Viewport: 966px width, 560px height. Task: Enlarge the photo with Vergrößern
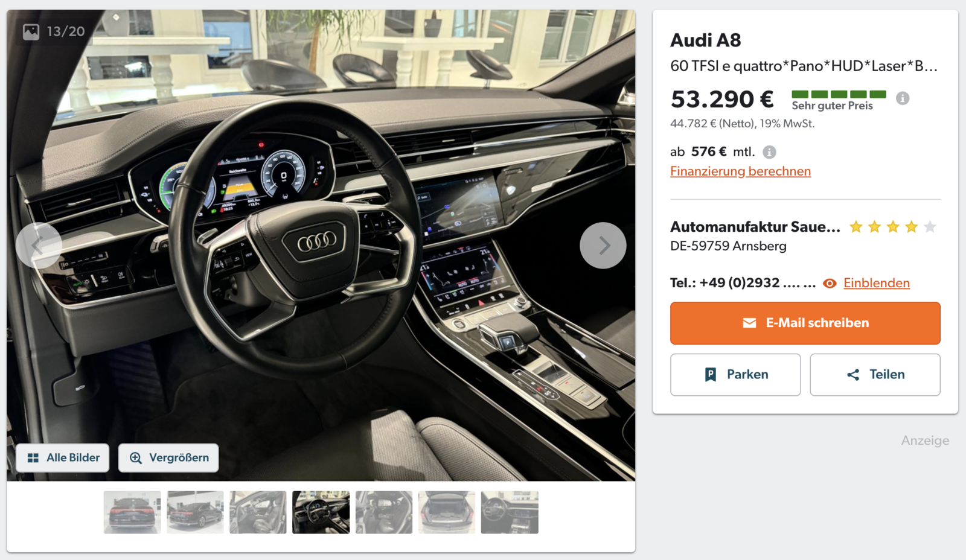point(168,458)
